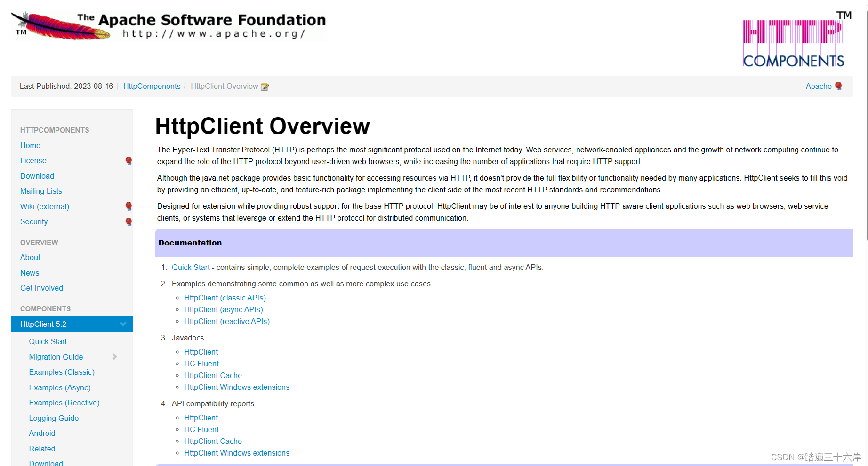This screenshot has width=868, height=466.
Task: Open HC Fluent under API compatibility reports
Action: tap(201, 430)
